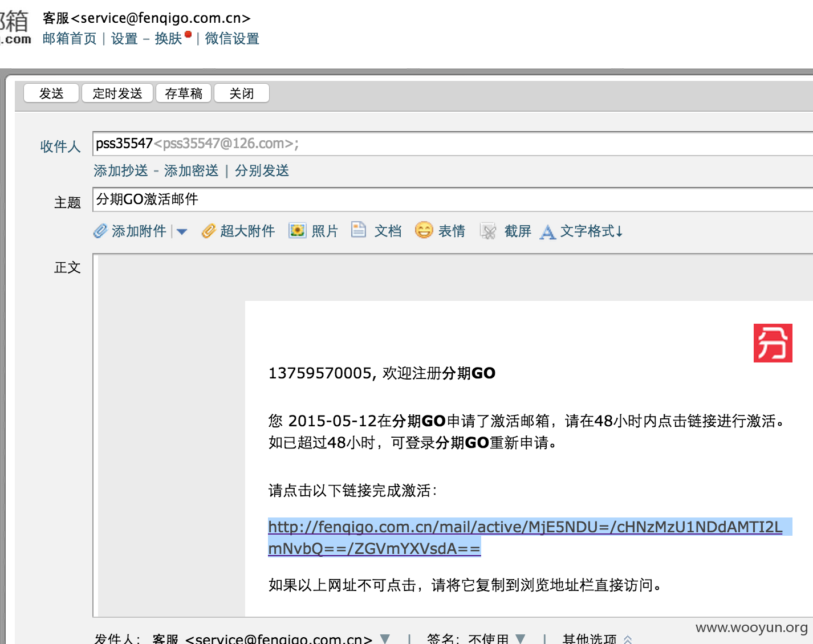
Task: Open 微信设置 WeChat settings link
Action: coord(232,39)
